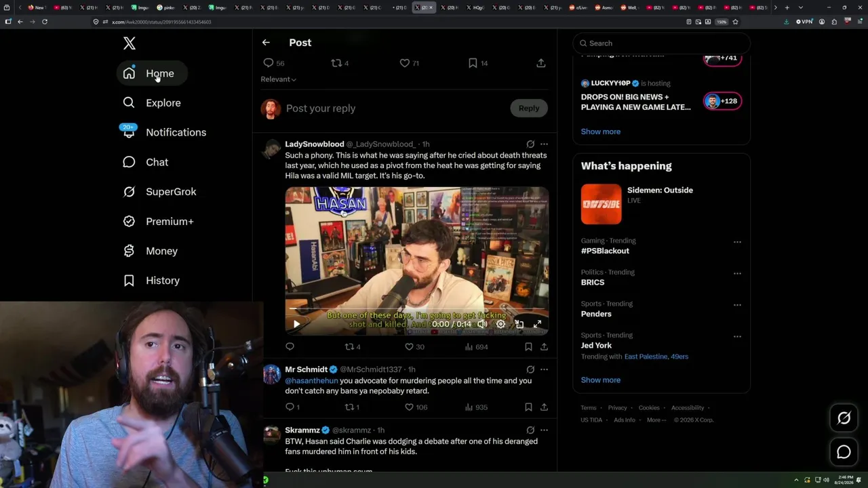Click the video progress bar
Screen dimensions: 868x488
[x=416, y=309]
